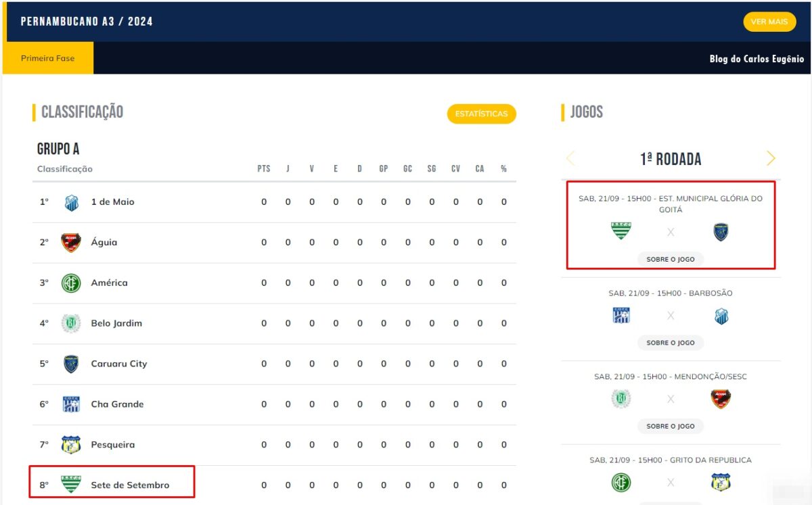Click the VER MAIS button
This screenshot has height=505, width=812.
coord(769,22)
